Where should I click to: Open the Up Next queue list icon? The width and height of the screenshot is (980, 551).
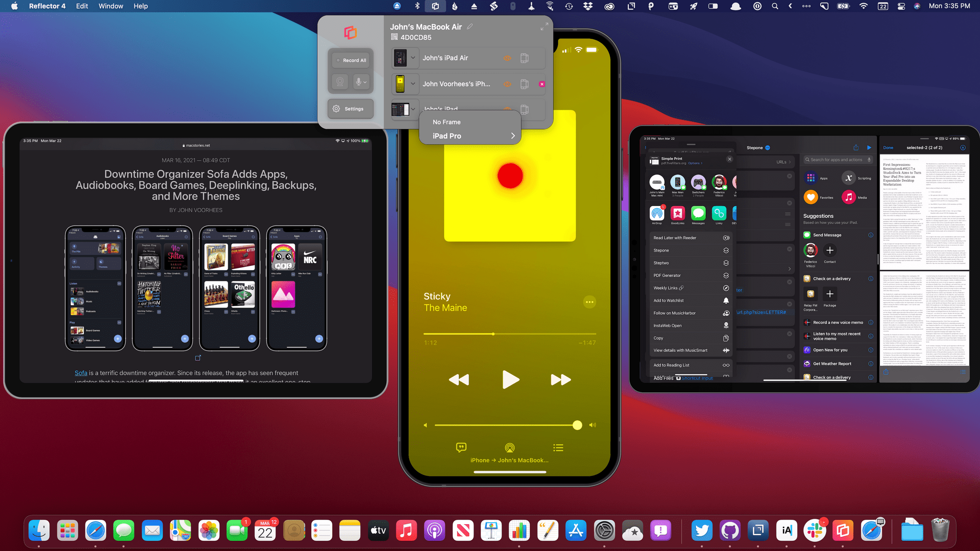558,448
